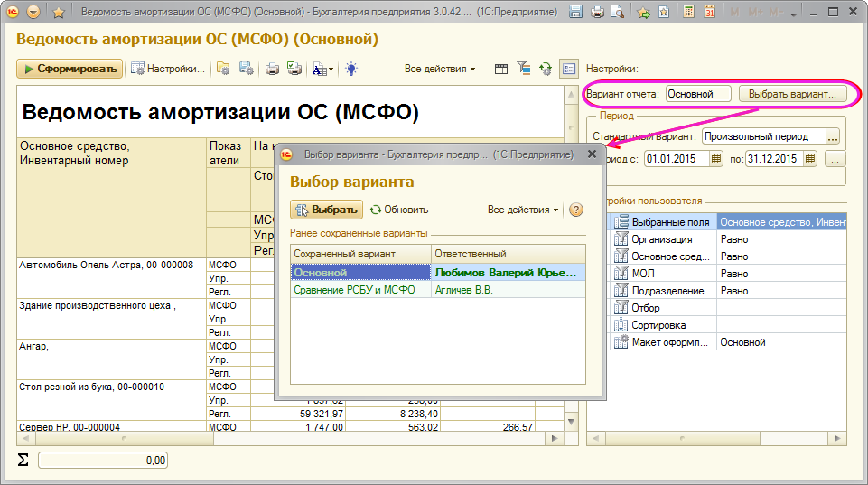The width and height of the screenshot is (868, 485).
Task: Click the printer icon in title bar
Action: coord(596,13)
